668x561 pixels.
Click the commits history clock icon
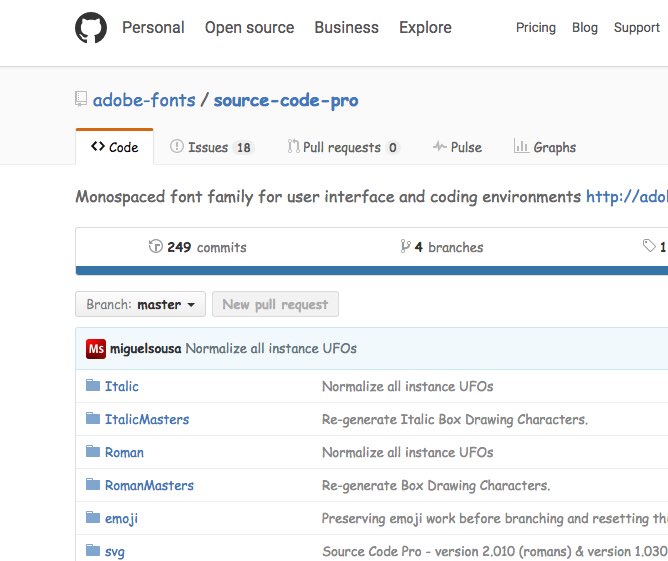click(155, 246)
